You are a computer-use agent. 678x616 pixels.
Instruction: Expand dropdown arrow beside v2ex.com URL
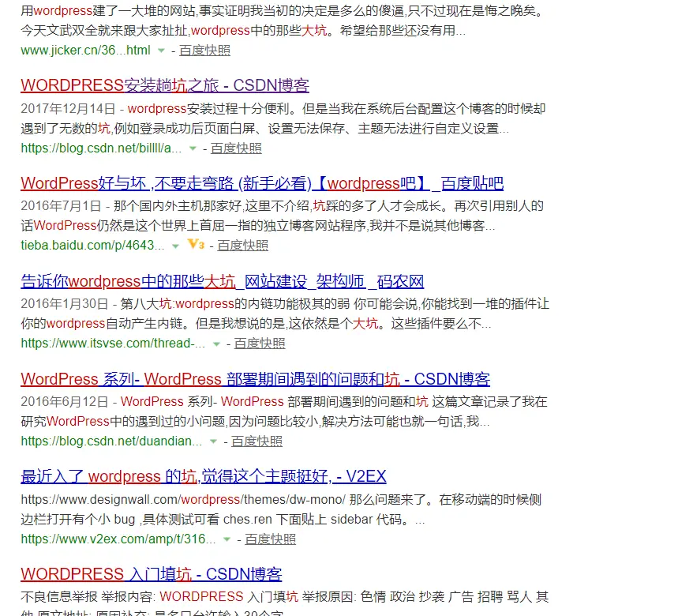pos(227,539)
